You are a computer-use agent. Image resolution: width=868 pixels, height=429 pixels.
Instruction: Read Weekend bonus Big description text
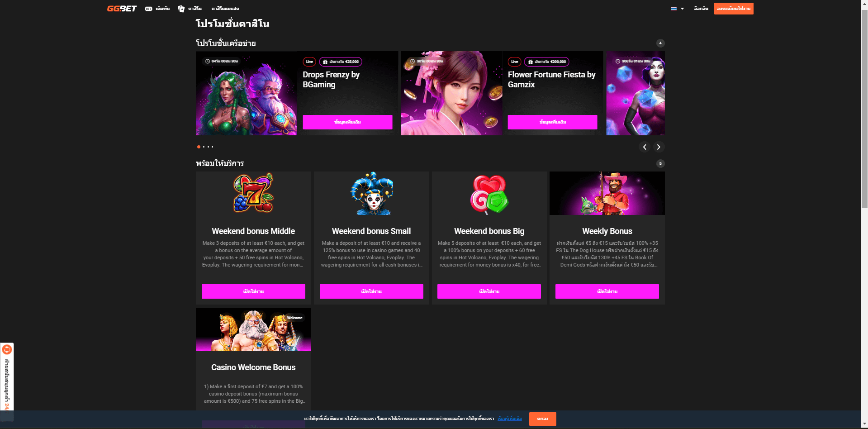(489, 254)
